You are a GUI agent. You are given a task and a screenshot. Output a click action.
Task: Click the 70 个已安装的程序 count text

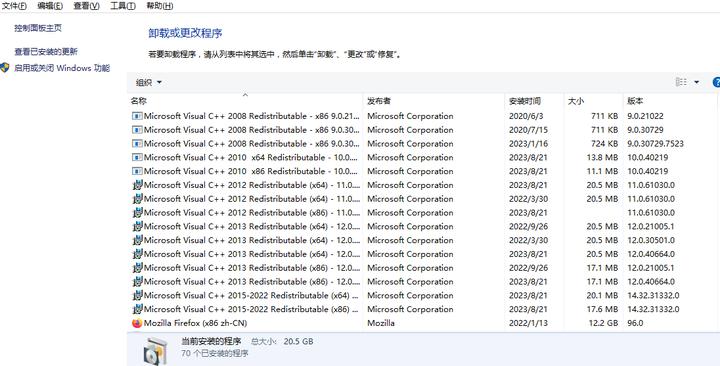tap(215, 353)
